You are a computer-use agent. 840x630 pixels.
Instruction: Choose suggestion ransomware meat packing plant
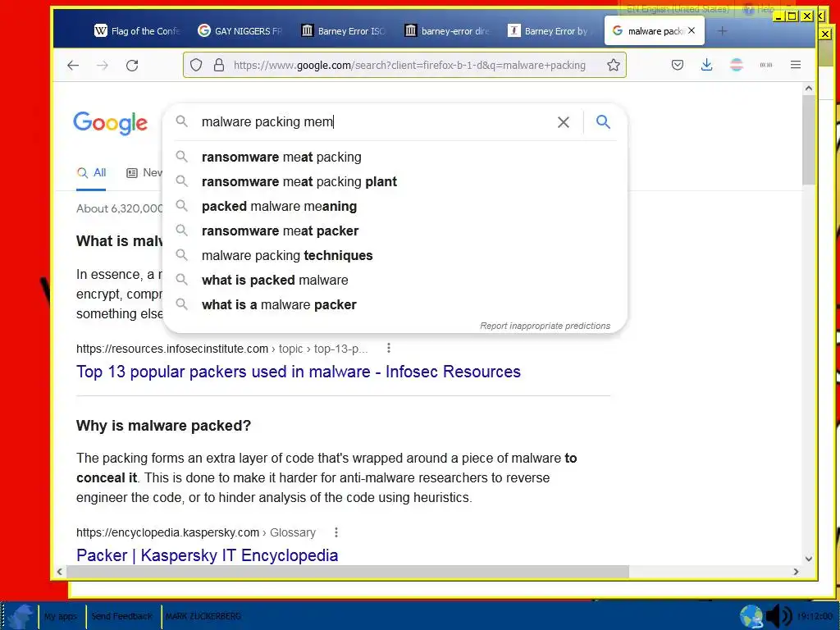coord(395,181)
